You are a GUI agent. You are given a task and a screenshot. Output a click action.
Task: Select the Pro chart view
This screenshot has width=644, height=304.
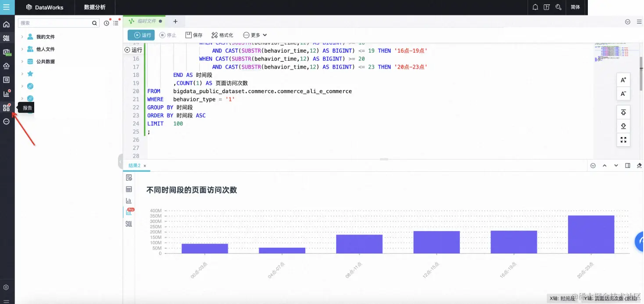pos(129,212)
